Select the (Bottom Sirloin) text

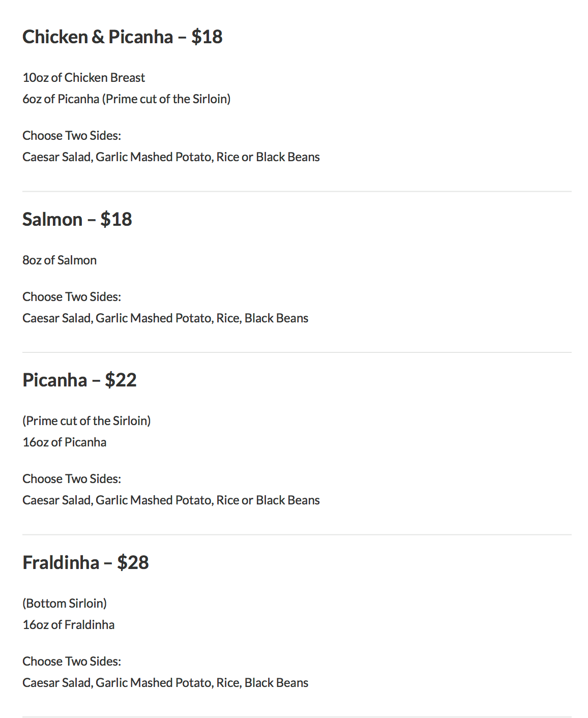point(65,603)
